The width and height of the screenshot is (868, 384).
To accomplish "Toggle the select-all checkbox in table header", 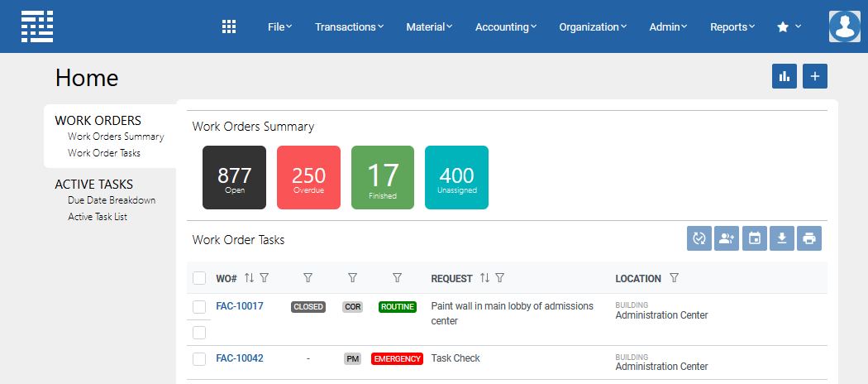I will pyautogui.click(x=199, y=278).
